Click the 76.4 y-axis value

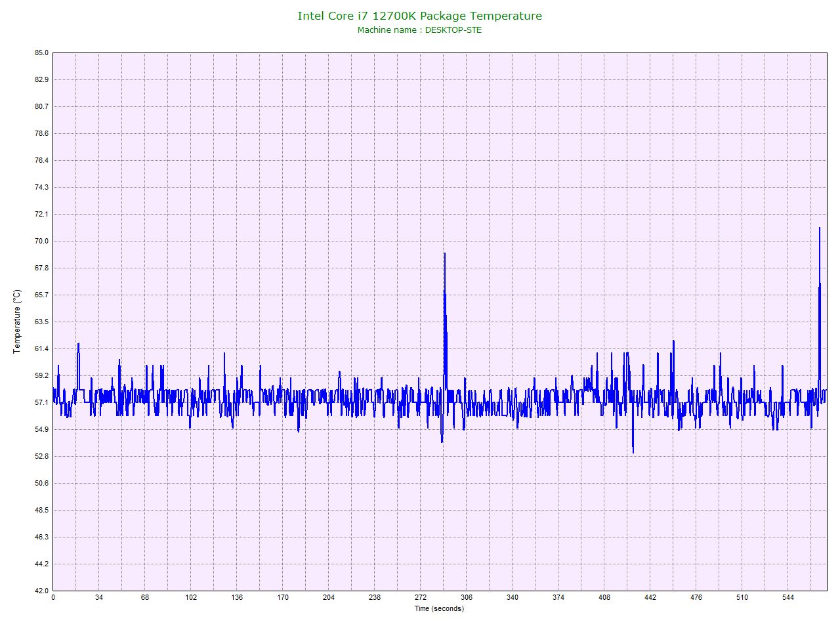tap(42, 160)
